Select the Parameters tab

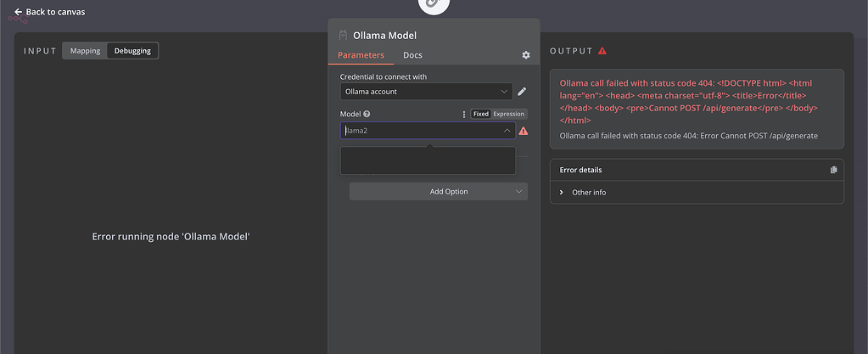coord(361,55)
